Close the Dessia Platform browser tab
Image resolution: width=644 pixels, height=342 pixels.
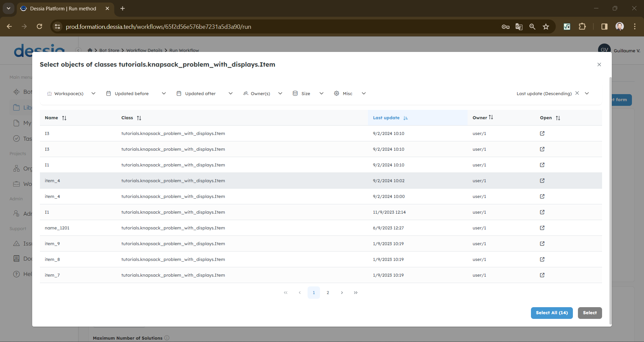[107, 8]
